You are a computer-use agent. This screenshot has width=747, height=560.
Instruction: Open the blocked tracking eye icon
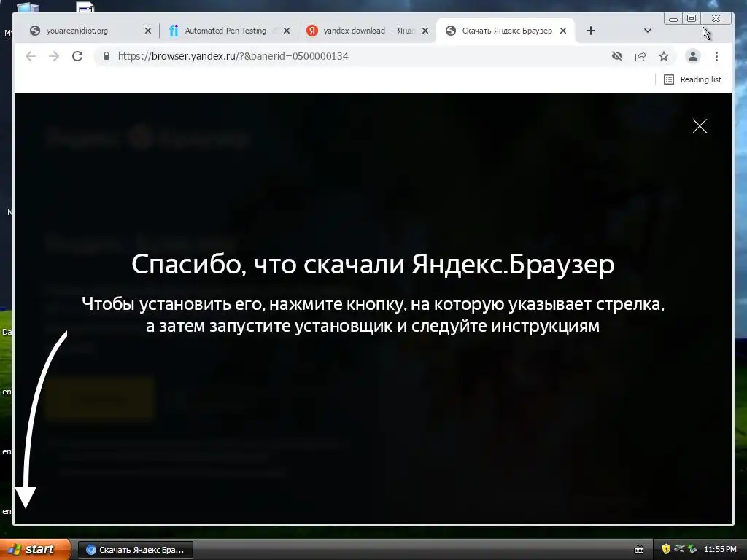pyautogui.click(x=617, y=56)
